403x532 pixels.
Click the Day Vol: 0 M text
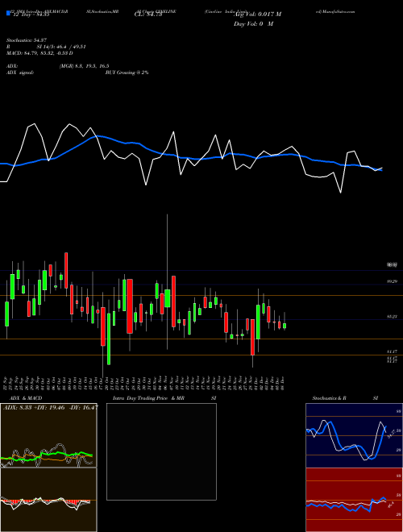click(x=253, y=24)
